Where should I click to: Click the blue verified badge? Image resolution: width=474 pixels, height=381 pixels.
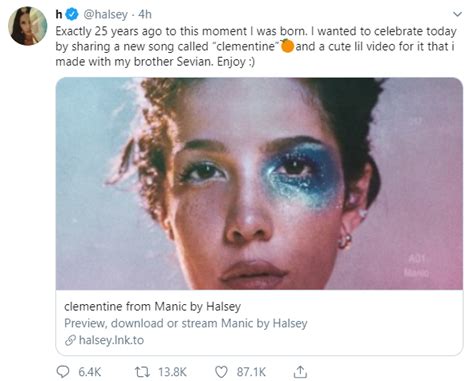(x=72, y=14)
